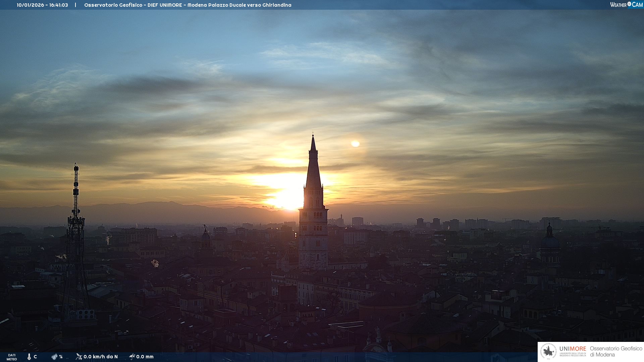Click the 0.0 mm rainfall reading
The image size is (644, 362).
[145, 357]
